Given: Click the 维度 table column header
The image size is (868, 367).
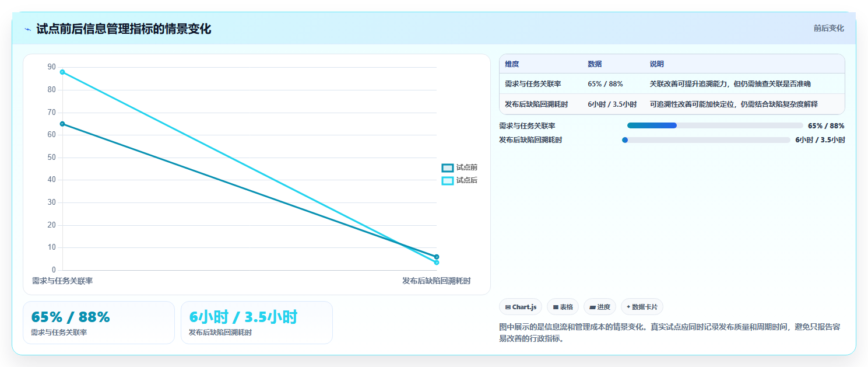Looking at the screenshot, I should tap(512, 64).
